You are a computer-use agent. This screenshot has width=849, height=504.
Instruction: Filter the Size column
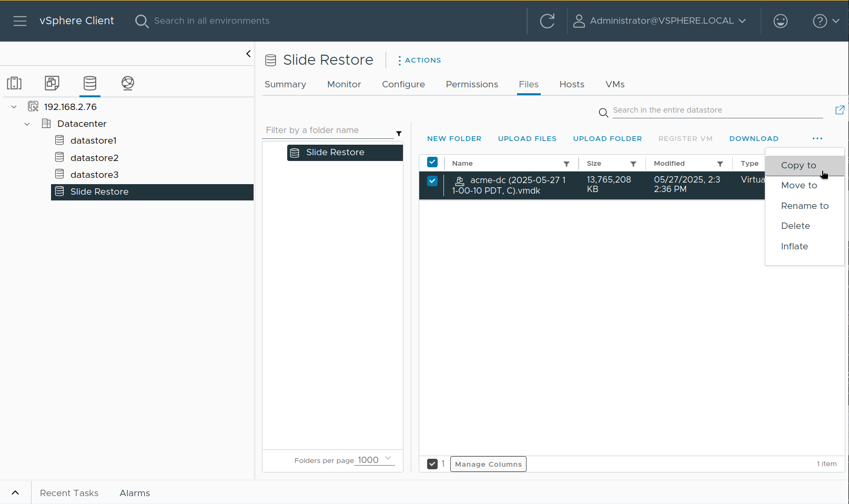pos(633,164)
